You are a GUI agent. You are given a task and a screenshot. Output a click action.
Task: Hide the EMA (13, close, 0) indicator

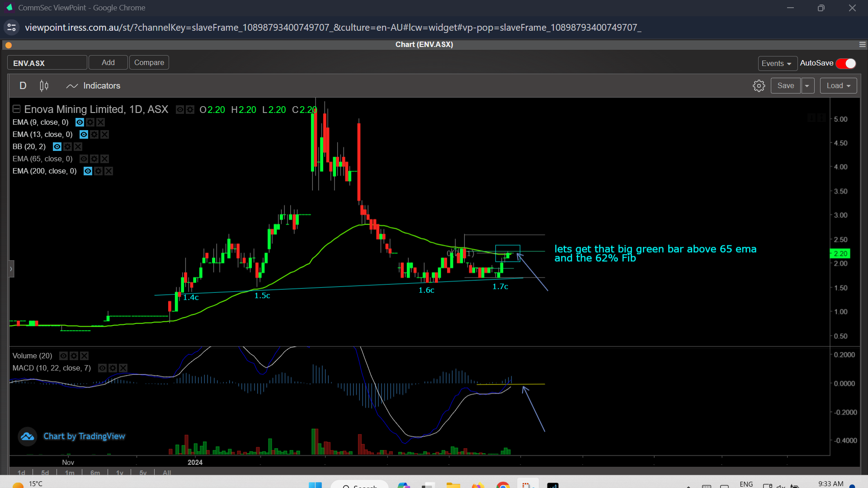pyautogui.click(x=84, y=134)
